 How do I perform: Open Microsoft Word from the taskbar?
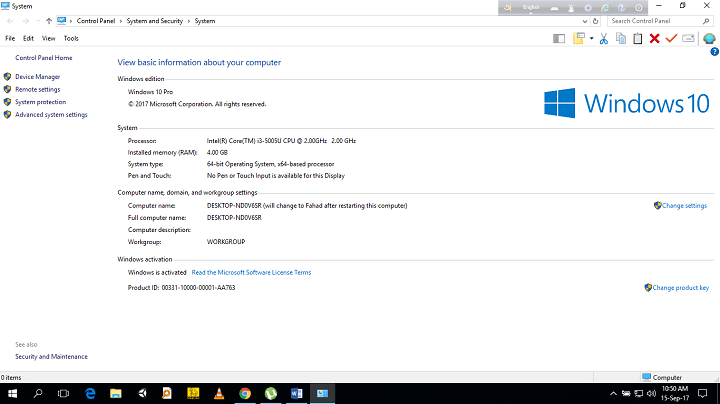point(297,393)
